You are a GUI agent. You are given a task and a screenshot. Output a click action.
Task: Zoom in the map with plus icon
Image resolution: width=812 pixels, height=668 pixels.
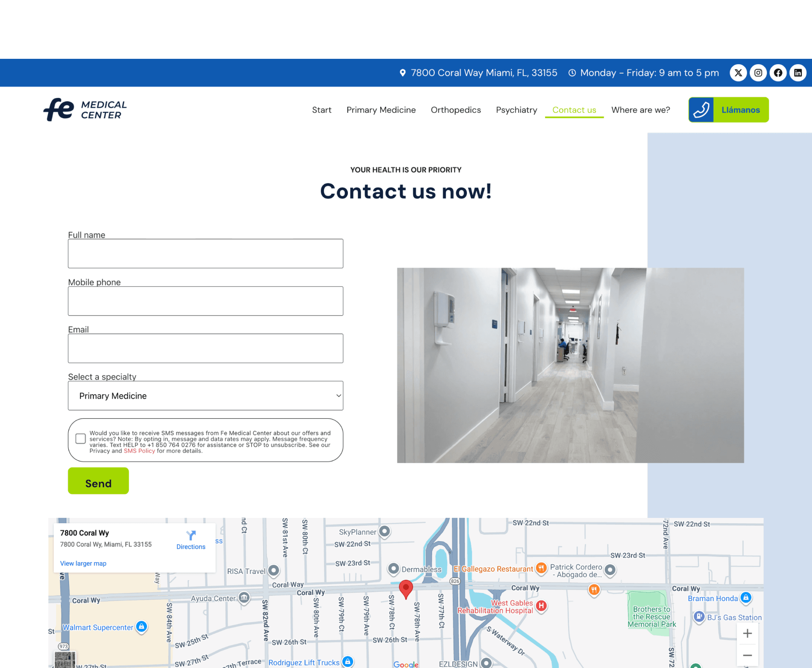747,633
